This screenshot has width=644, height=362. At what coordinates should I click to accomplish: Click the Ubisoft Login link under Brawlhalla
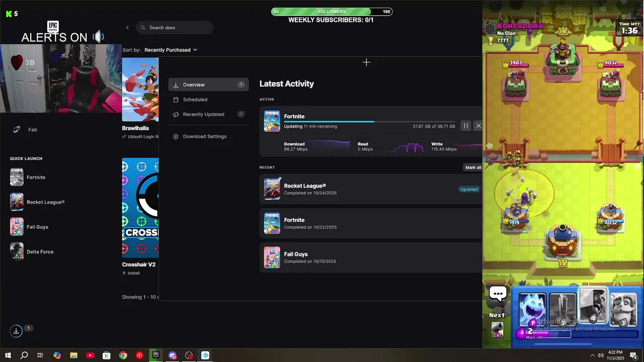(x=140, y=137)
